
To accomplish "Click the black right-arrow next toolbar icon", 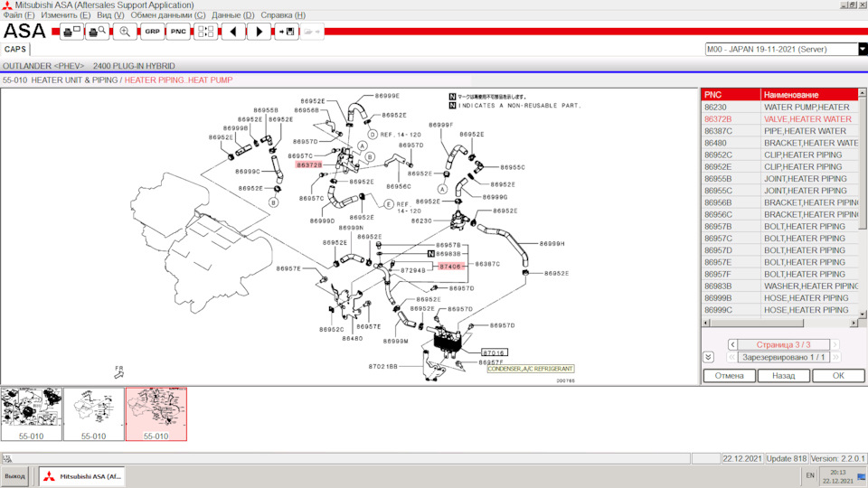I will (259, 32).
